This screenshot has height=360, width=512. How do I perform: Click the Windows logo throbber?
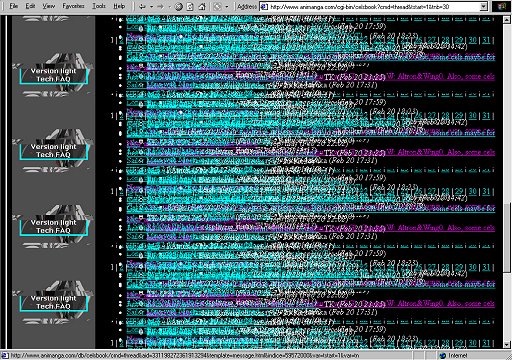pyautogui.click(x=501, y=6)
